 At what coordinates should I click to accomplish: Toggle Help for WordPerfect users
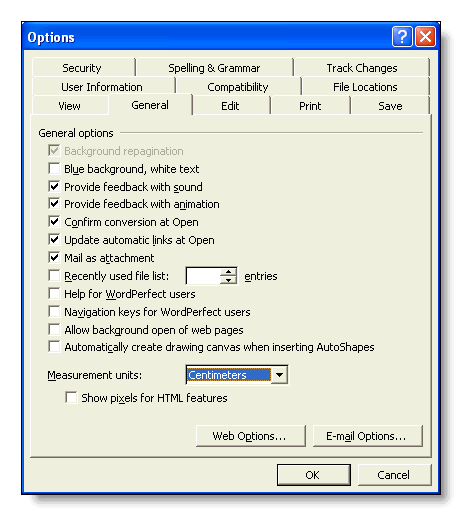54,294
